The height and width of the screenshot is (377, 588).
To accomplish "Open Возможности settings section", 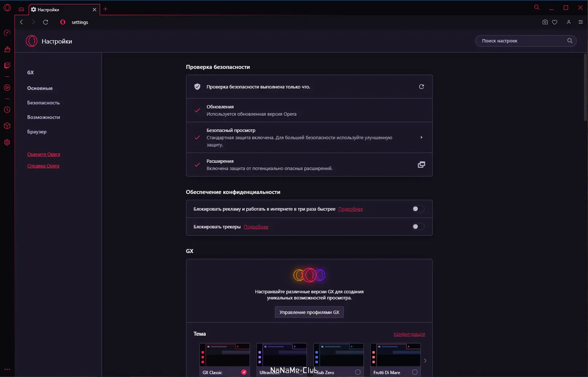I will (x=44, y=117).
